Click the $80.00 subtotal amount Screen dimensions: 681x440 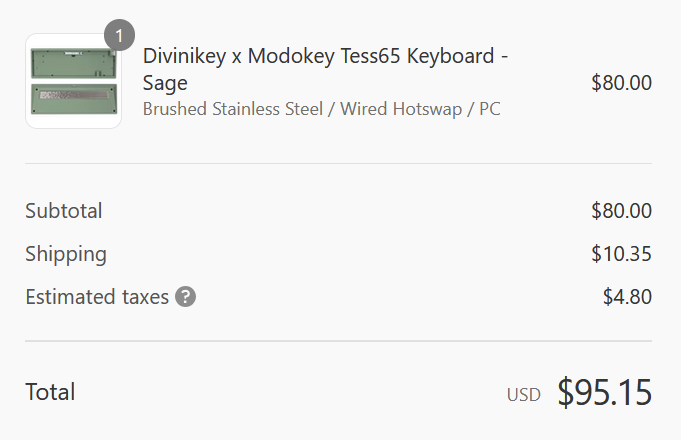(621, 211)
